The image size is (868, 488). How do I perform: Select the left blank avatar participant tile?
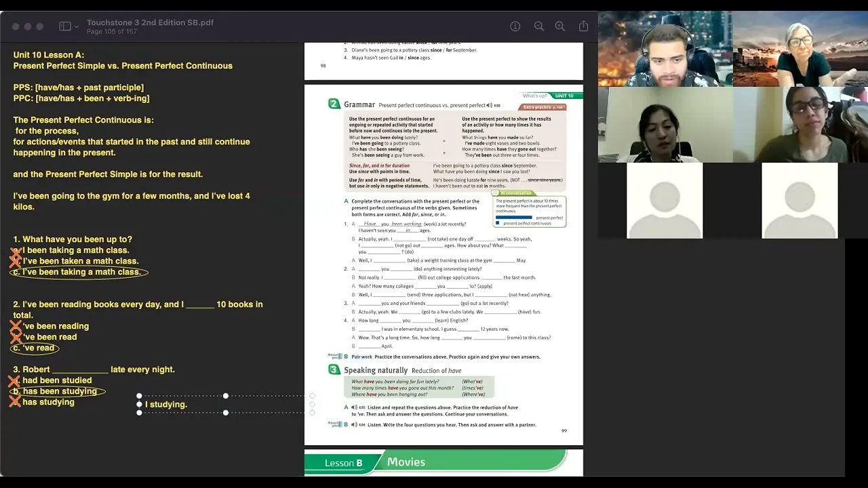click(x=665, y=201)
